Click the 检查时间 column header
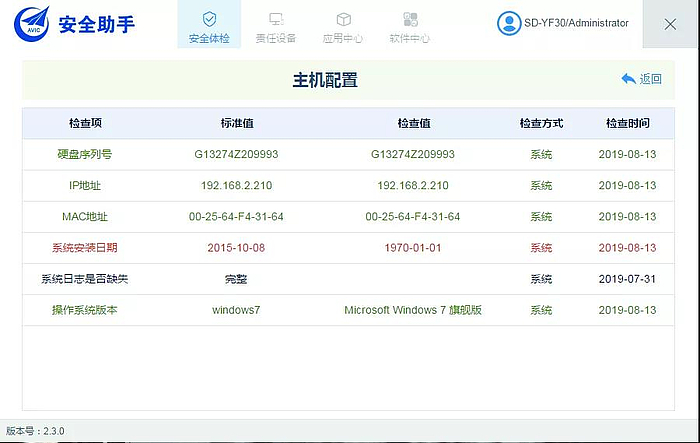Viewport: 700px width, 443px height. tap(627, 123)
